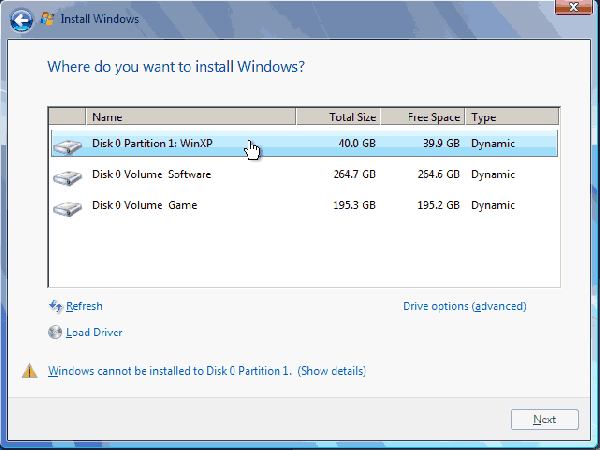Sort by the Free Space column header
The height and width of the screenshot is (450, 600).
(422, 117)
